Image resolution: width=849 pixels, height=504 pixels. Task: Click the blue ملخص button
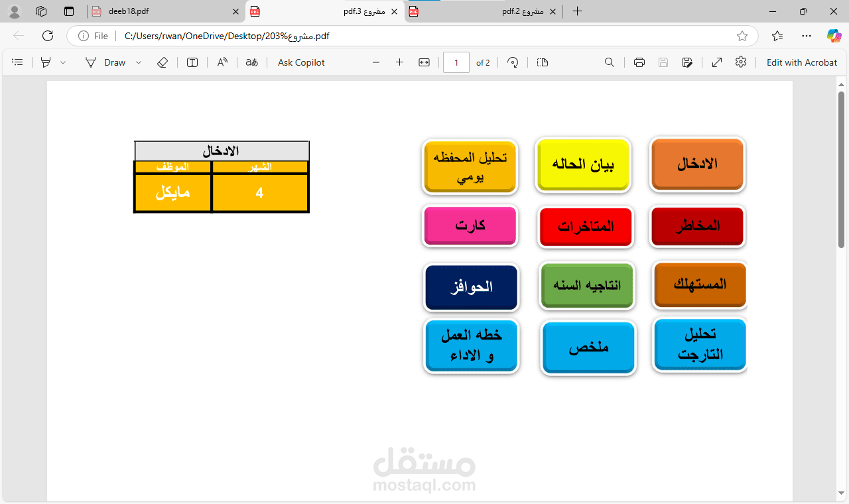588,348
